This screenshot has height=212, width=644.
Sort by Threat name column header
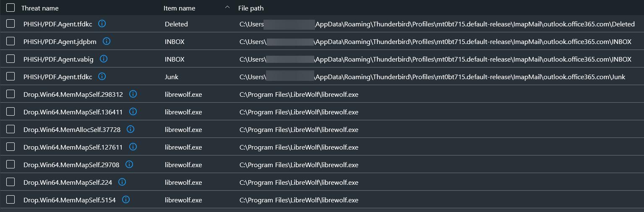[x=40, y=8]
